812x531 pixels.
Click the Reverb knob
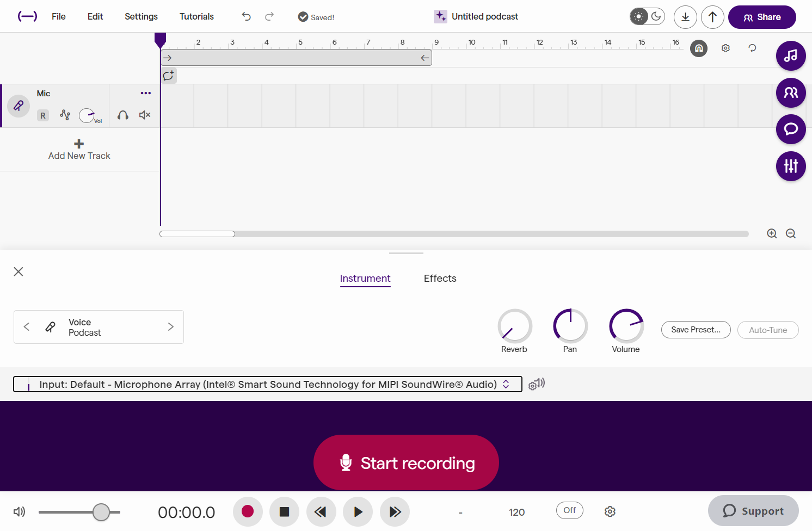515,326
